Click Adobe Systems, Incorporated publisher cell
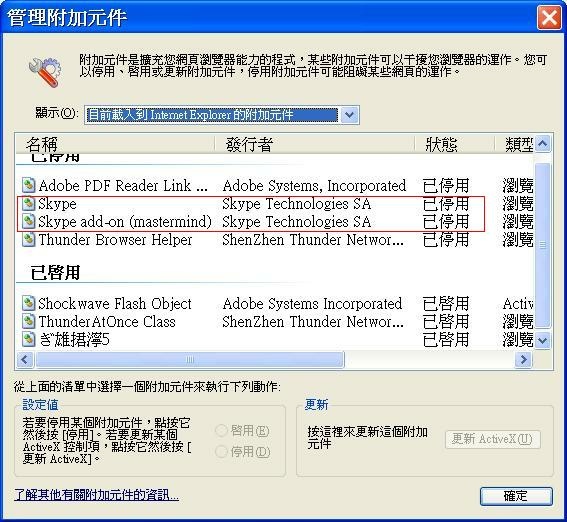Image resolution: width=567 pixels, height=522 pixels. pos(314,185)
